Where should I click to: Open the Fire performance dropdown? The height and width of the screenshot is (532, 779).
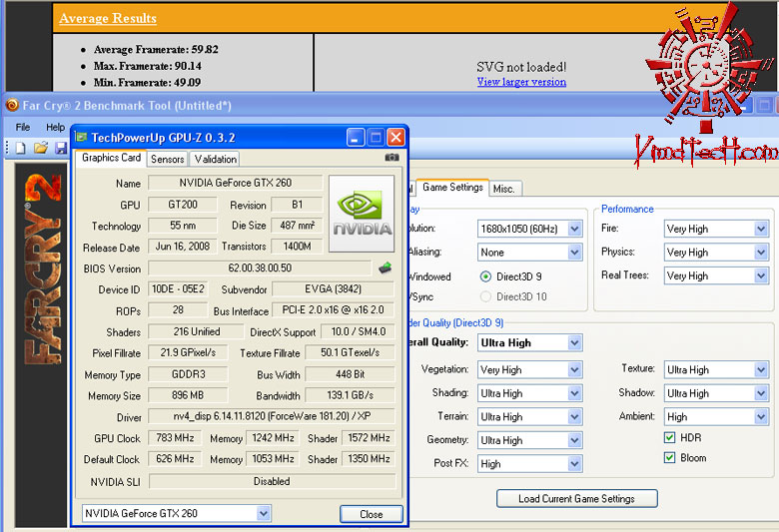click(x=716, y=229)
